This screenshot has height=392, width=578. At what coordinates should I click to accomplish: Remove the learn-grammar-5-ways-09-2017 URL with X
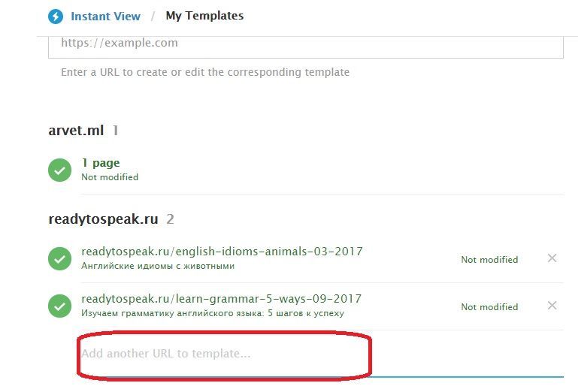(552, 306)
